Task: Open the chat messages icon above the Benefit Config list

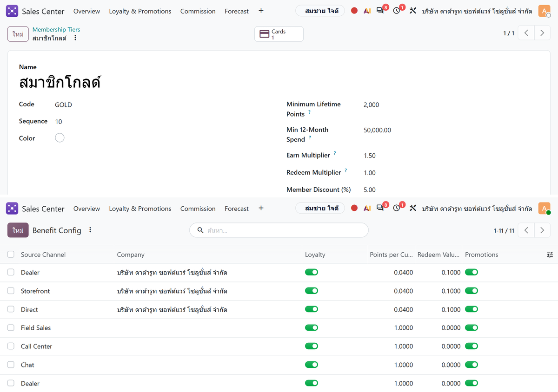Action: point(380,208)
